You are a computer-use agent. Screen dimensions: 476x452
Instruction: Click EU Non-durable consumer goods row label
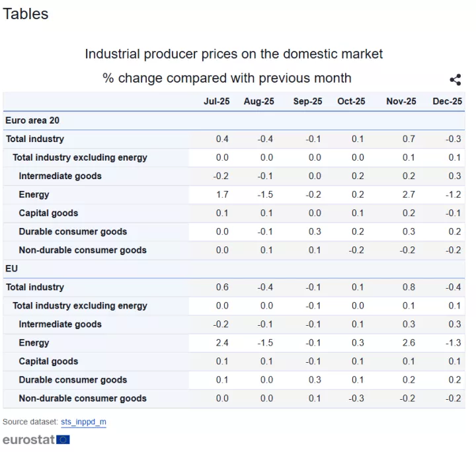pyautogui.click(x=83, y=398)
